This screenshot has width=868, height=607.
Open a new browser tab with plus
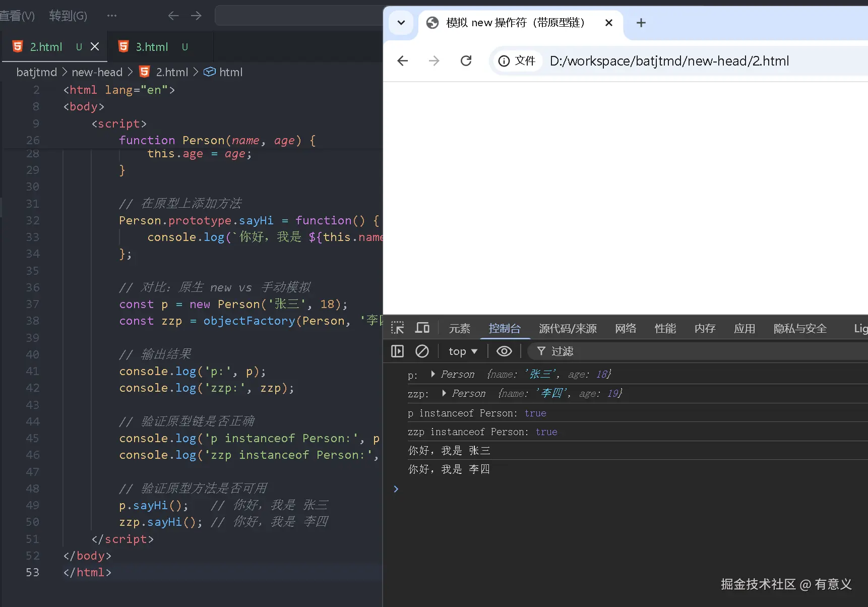point(641,23)
